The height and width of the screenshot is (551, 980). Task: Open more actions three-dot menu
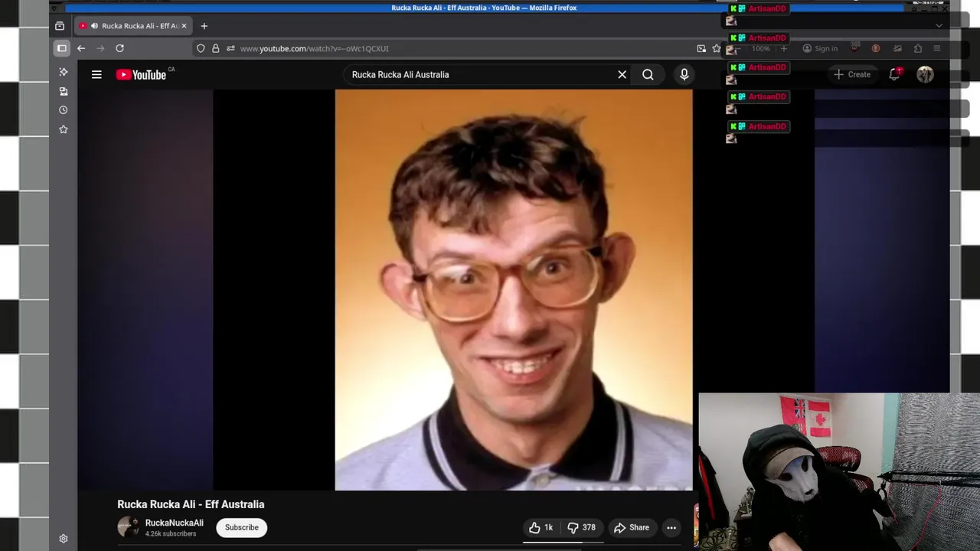671,527
